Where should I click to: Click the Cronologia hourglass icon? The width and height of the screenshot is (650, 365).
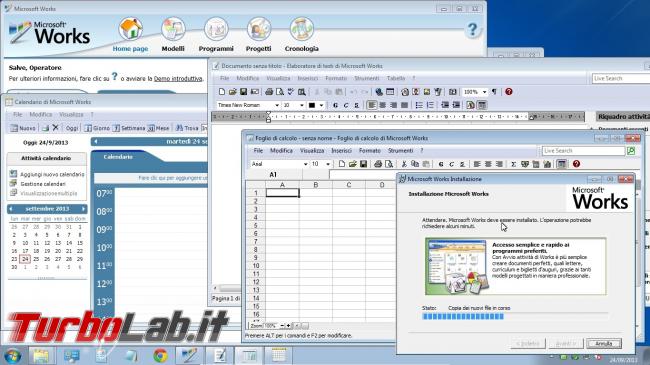tap(301, 30)
